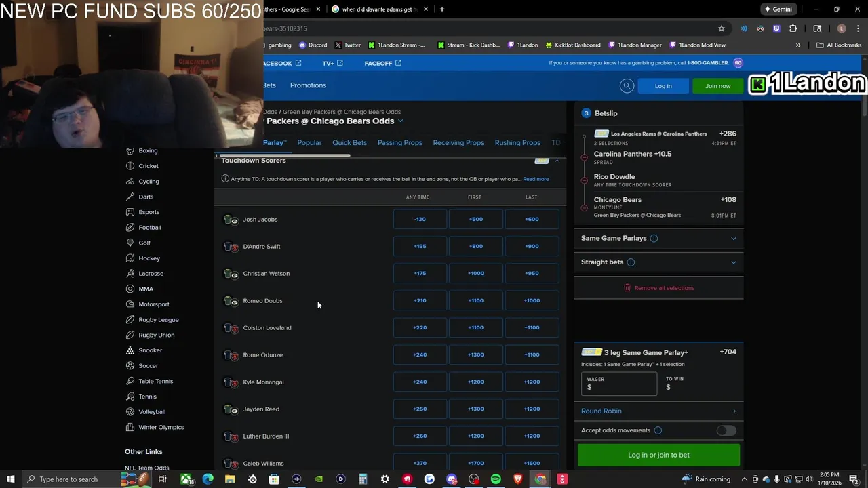
Task: Select Colston Loveland any time +220
Action: (420, 328)
